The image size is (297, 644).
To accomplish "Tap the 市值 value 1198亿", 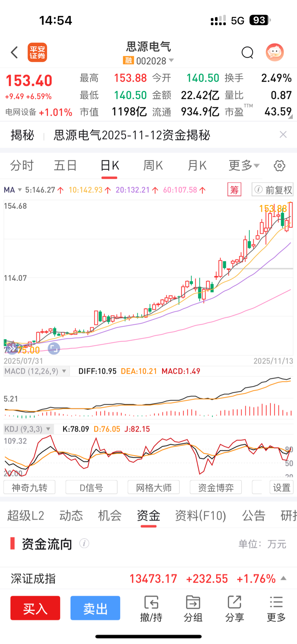I will pyautogui.click(x=129, y=112).
